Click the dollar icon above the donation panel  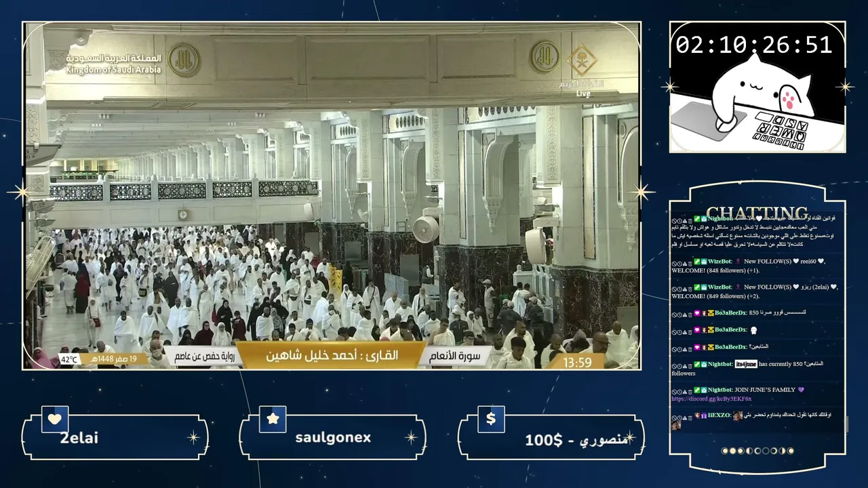[x=491, y=419]
